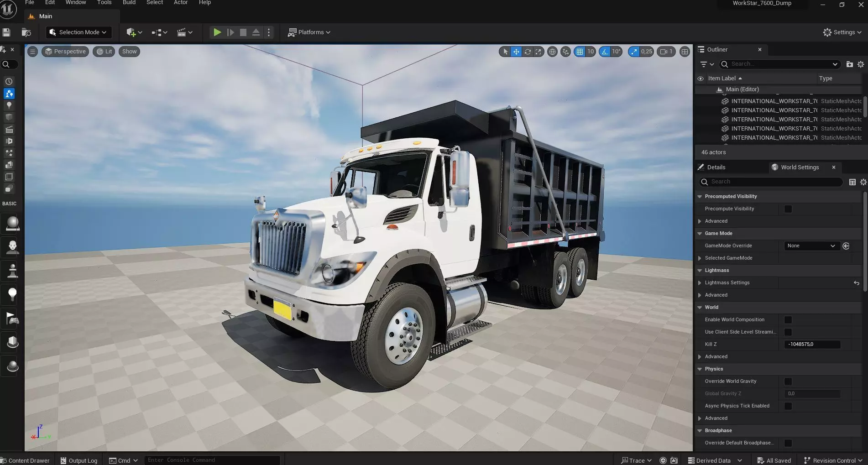Viewport: 868px width, 465px height.
Task: Activate the Select objects arrow tool
Action: (x=505, y=52)
